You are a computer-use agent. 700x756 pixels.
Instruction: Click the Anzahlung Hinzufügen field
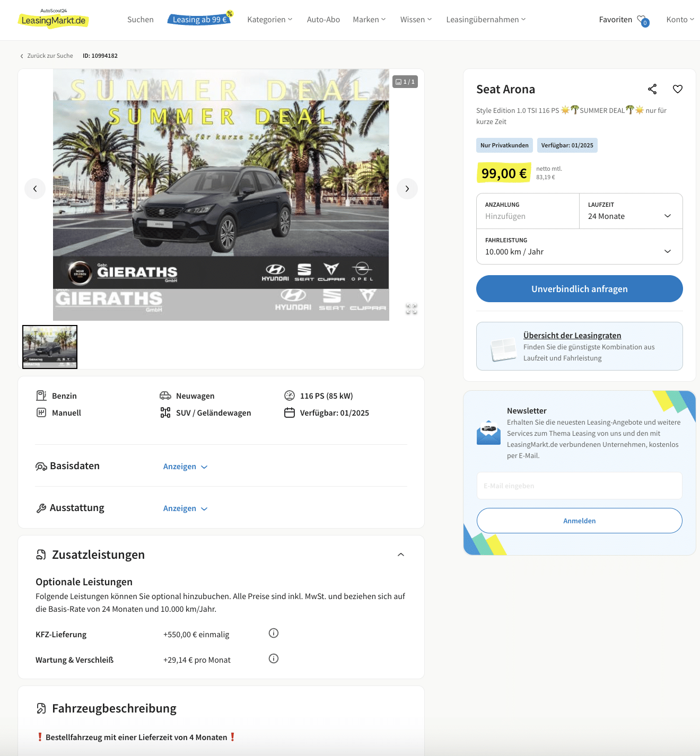click(528, 211)
